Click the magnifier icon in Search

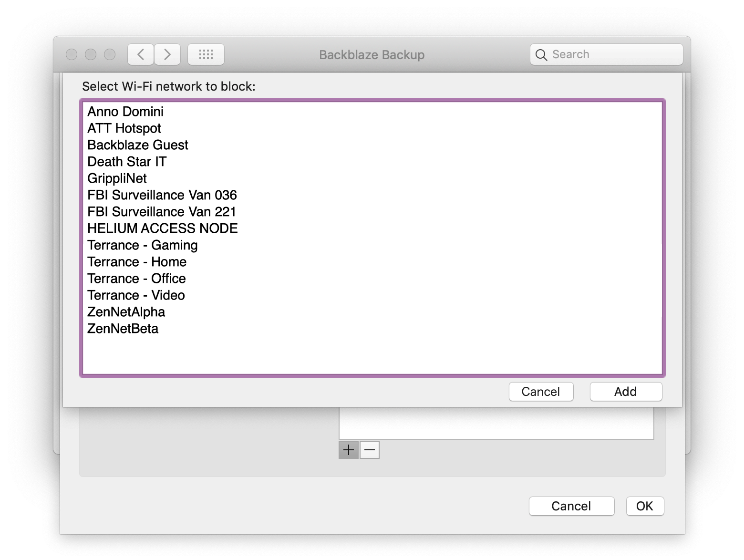[541, 55]
